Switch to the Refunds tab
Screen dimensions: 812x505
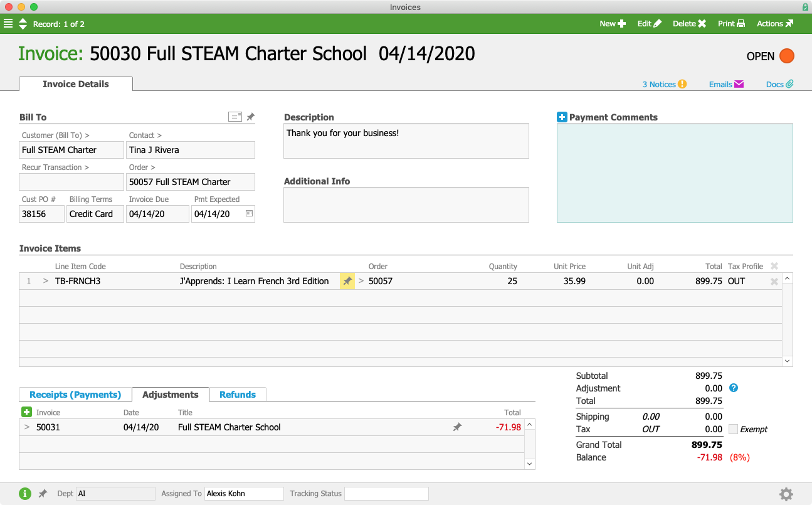[x=238, y=395]
